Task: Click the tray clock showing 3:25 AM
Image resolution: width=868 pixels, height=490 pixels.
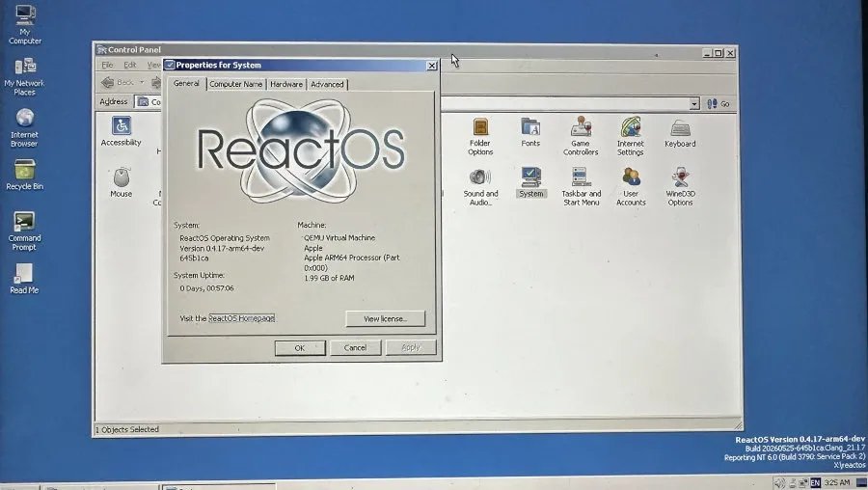Action: pyautogui.click(x=837, y=483)
